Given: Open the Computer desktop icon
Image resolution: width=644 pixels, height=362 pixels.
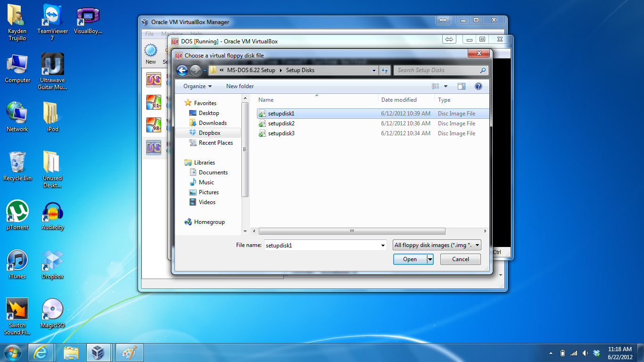Looking at the screenshot, I should tap(17, 68).
